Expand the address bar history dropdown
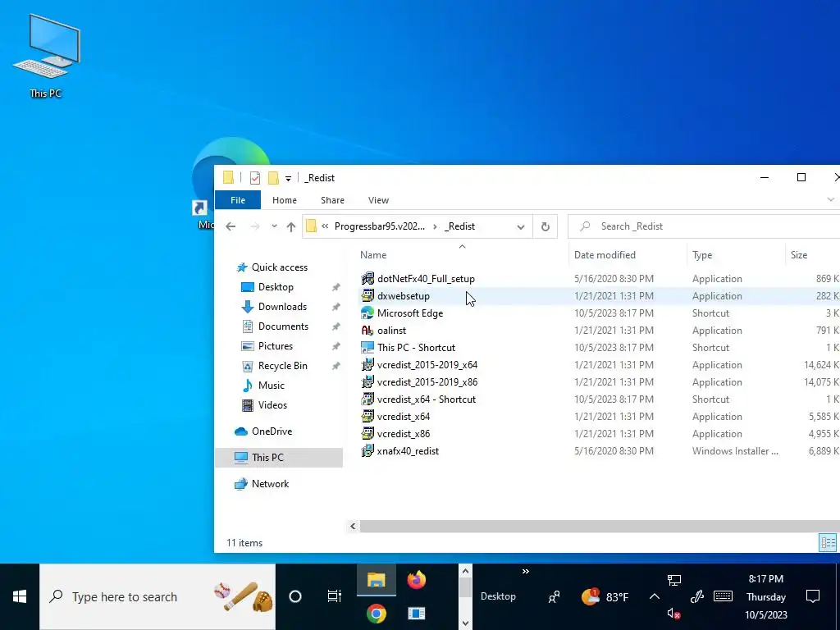840x630 pixels. point(521,226)
